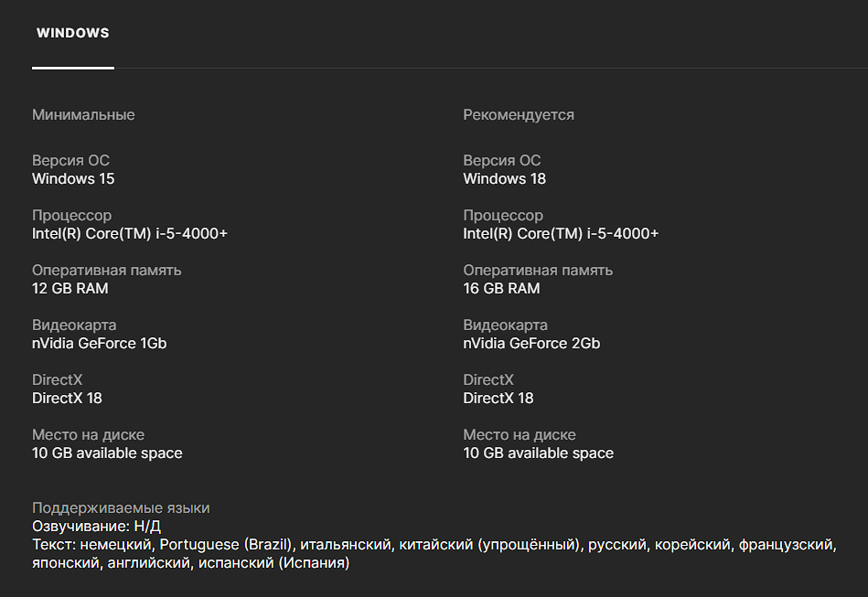868x597 pixels.
Task: Click the 16 GB RAM value
Action: [501, 288]
